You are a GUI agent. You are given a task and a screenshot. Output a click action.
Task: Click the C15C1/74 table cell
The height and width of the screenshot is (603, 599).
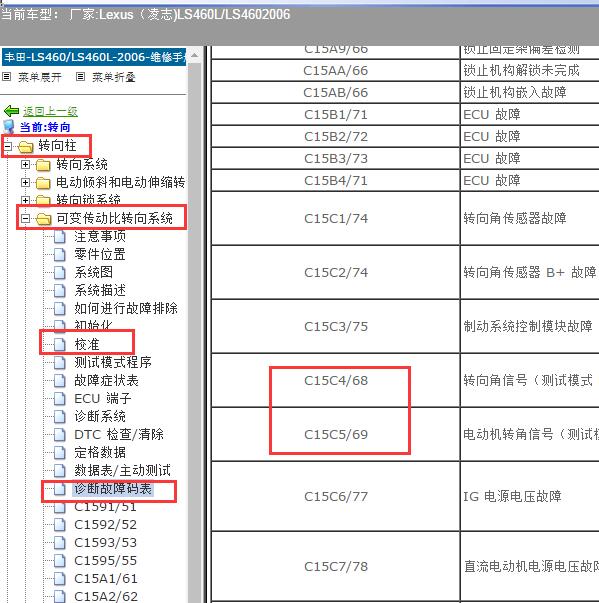point(336,218)
